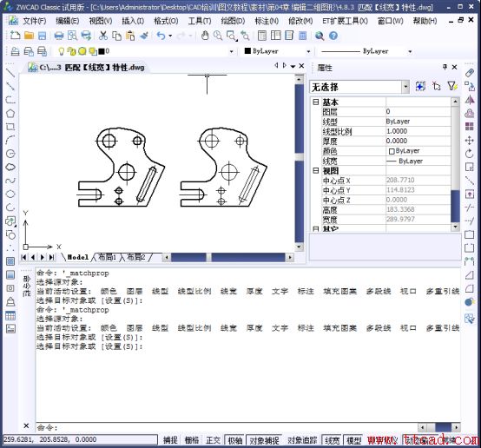Select the Line draw tool
481x448 pixels.
(10, 72)
